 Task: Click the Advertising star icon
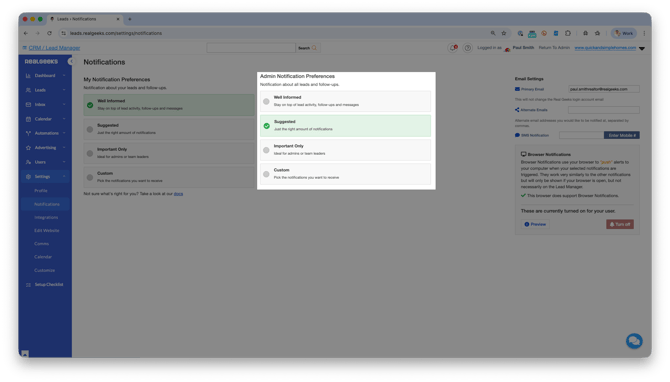28,148
